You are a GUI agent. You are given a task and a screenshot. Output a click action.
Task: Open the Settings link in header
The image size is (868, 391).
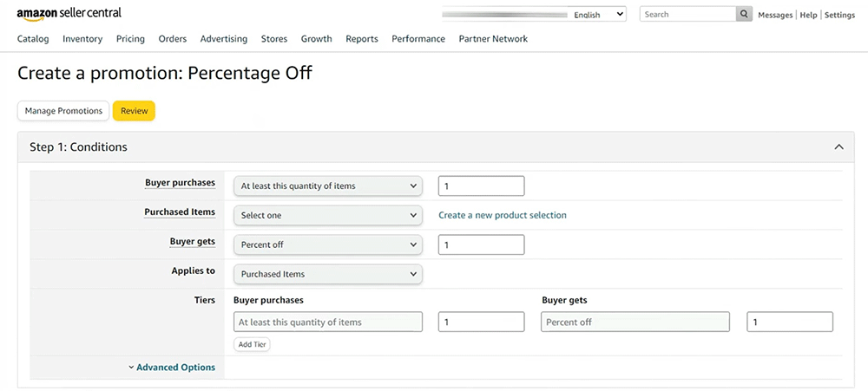pos(839,15)
